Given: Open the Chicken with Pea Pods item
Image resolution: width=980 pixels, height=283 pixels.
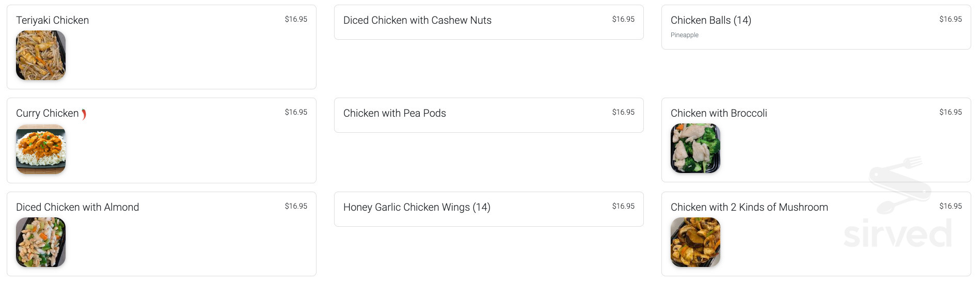Looking at the screenshot, I should pos(394,113).
